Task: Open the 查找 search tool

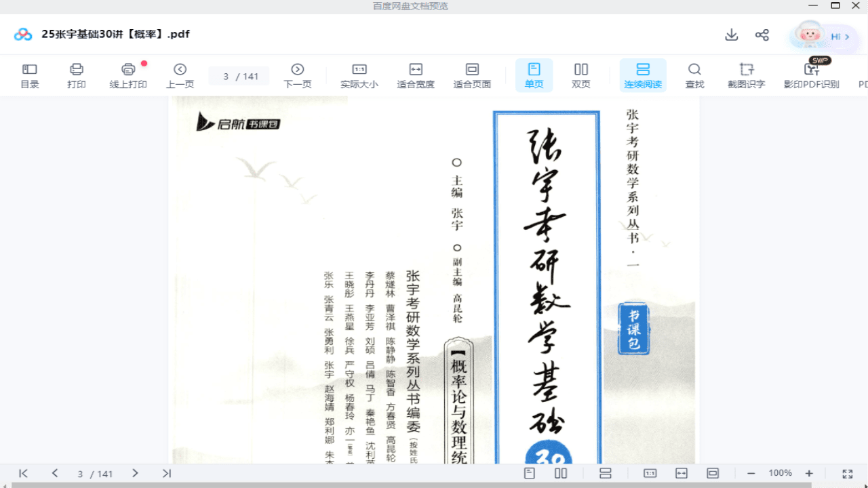Action: tap(694, 75)
